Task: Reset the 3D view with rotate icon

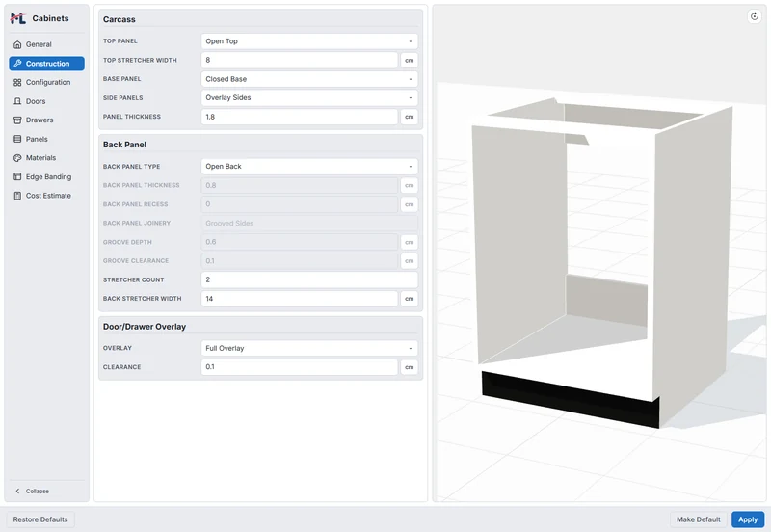Action: click(x=755, y=16)
